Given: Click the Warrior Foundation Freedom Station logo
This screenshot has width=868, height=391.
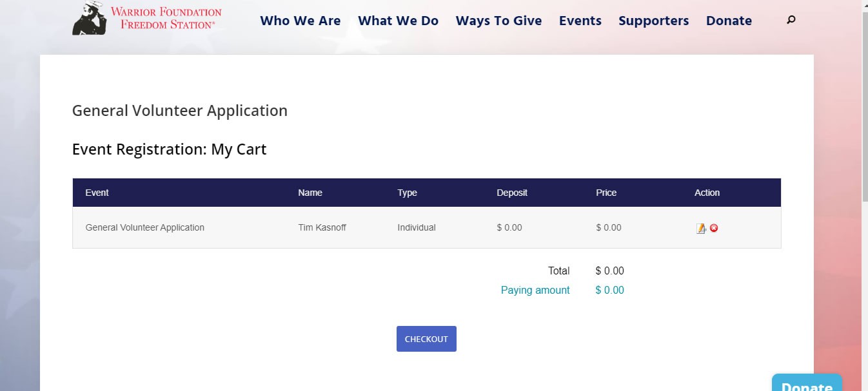Looking at the screenshot, I should click(x=147, y=18).
